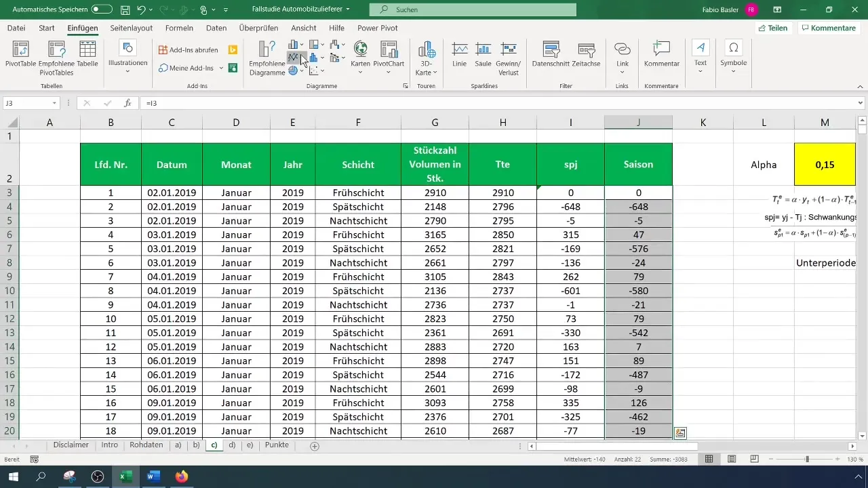Click the Bing add-in icon
The width and height of the screenshot is (868, 488).
click(x=232, y=49)
